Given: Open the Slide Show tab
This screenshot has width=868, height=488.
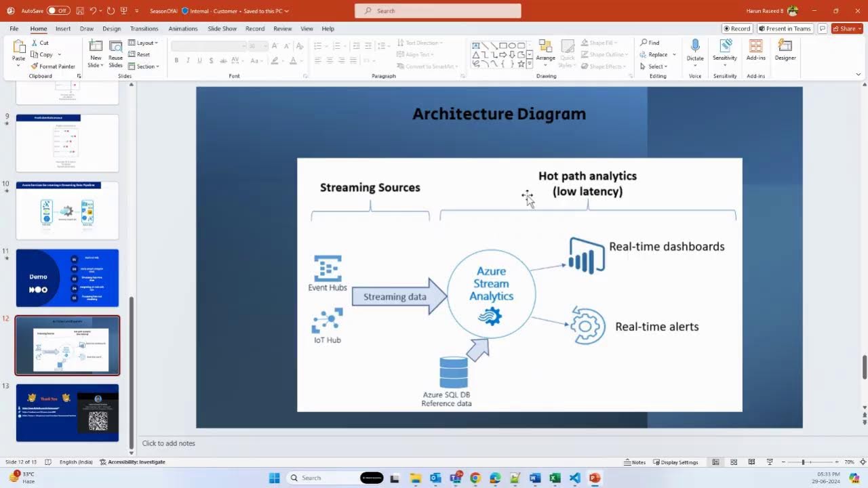Looking at the screenshot, I should click(222, 28).
